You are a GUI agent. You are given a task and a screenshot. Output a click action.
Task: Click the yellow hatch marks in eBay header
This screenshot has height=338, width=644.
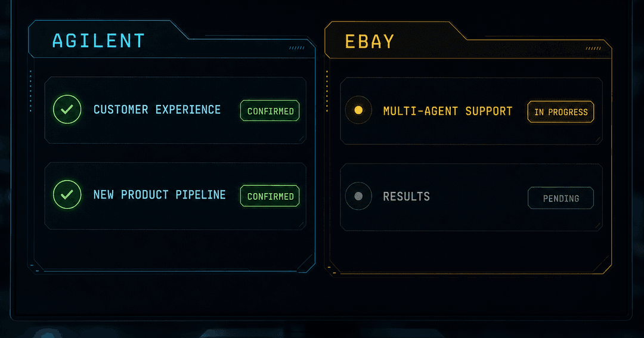pyautogui.click(x=593, y=48)
